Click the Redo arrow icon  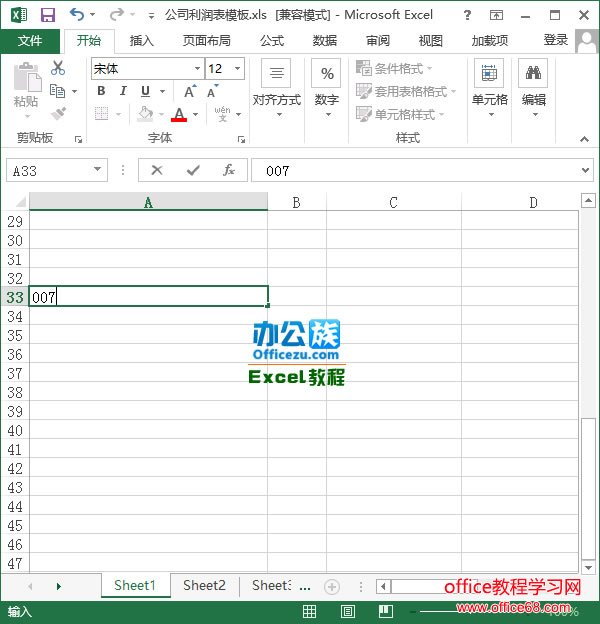117,15
